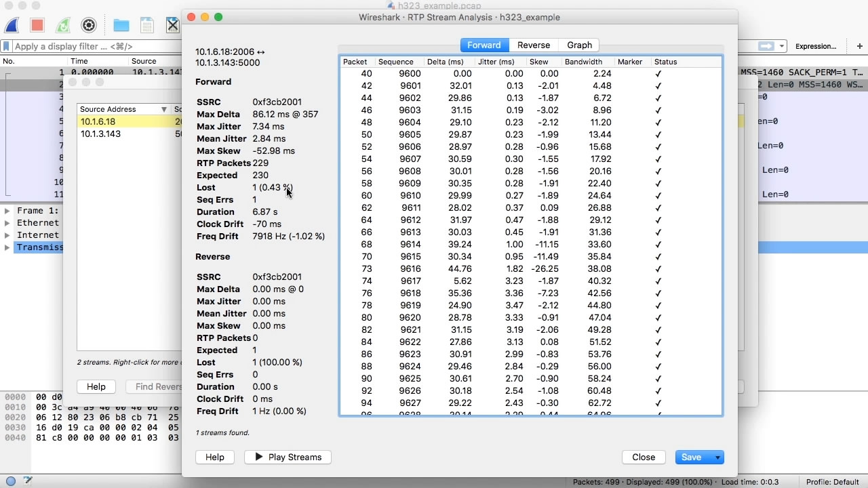
Task: Click the close capture file icon with the X
Action: click(173, 26)
